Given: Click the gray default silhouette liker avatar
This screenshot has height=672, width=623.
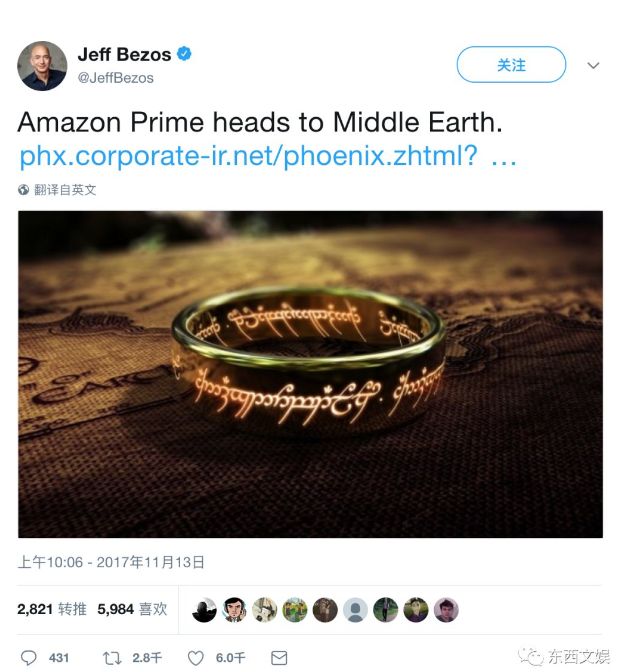Looking at the screenshot, I should 355,609.
